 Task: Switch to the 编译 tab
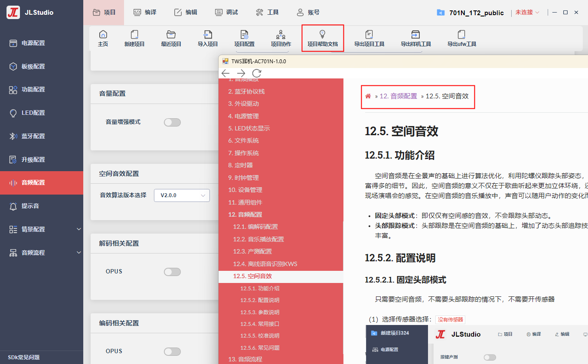(x=144, y=13)
